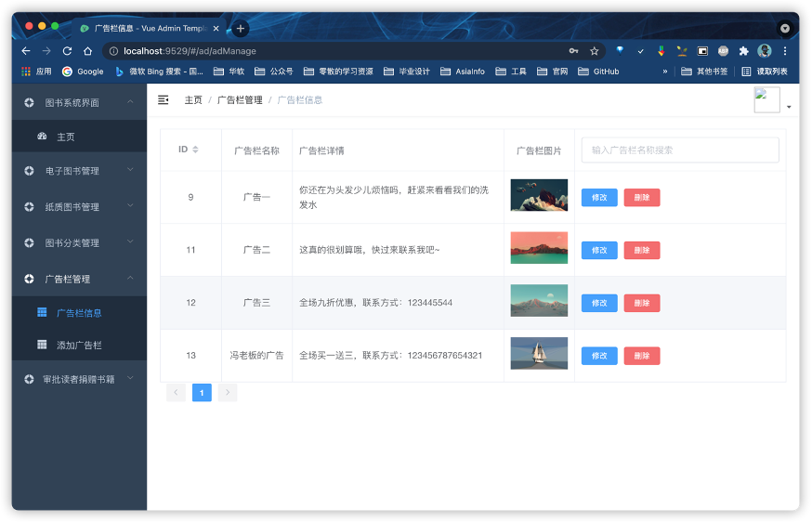Open the Bing search bookmark

(159, 72)
